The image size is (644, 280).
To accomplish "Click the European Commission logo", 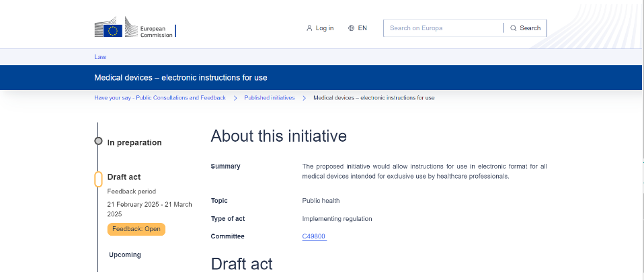I will [134, 28].
